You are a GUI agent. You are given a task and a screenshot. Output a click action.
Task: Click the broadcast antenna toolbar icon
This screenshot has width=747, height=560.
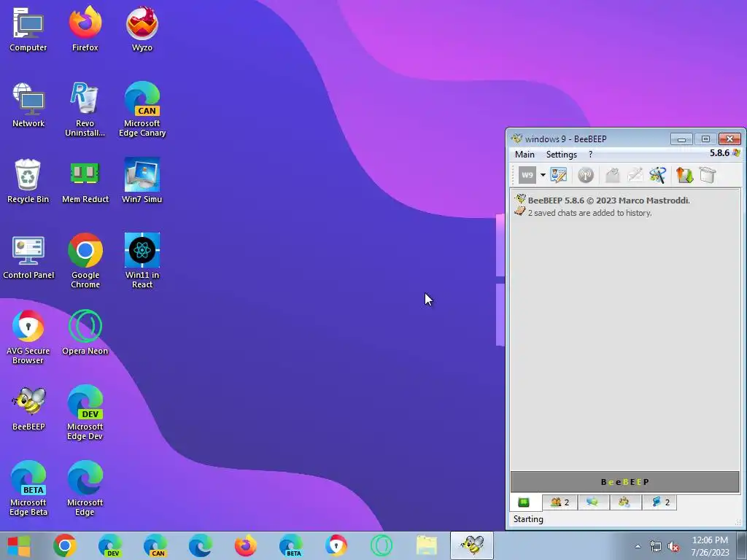click(x=586, y=175)
